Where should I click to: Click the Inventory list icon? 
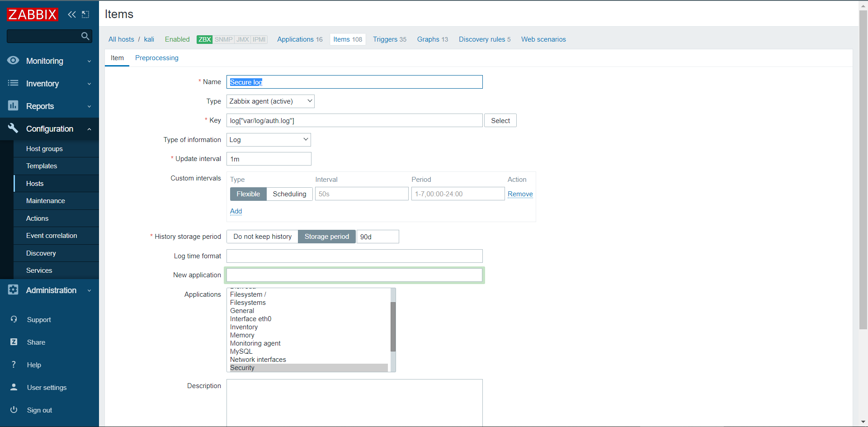pyautogui.click(x=13, y=83)
